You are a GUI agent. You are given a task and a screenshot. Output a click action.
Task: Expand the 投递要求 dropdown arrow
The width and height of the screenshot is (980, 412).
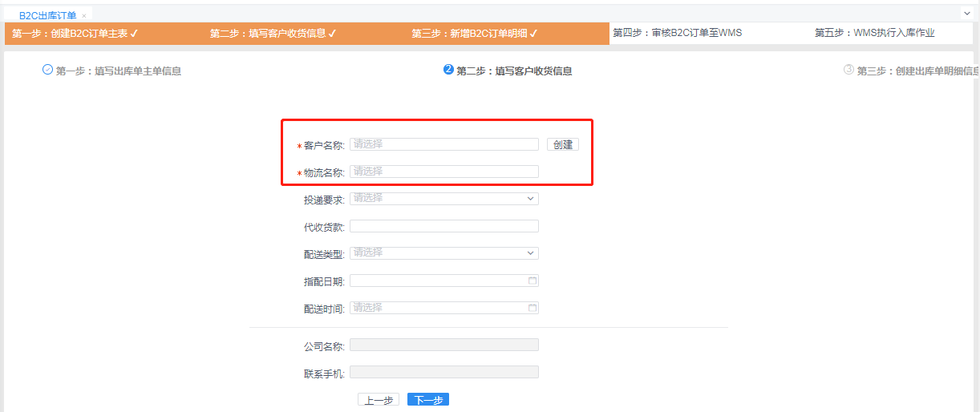point(531,199)
